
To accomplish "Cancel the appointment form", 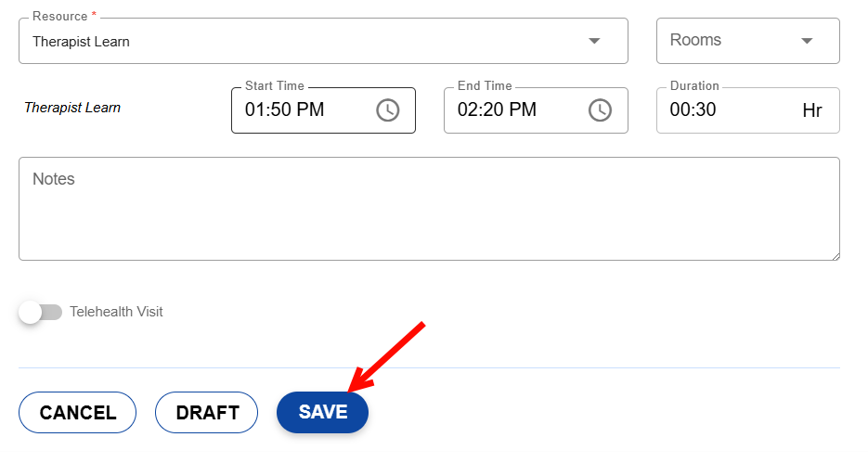I will coord(78,413).
